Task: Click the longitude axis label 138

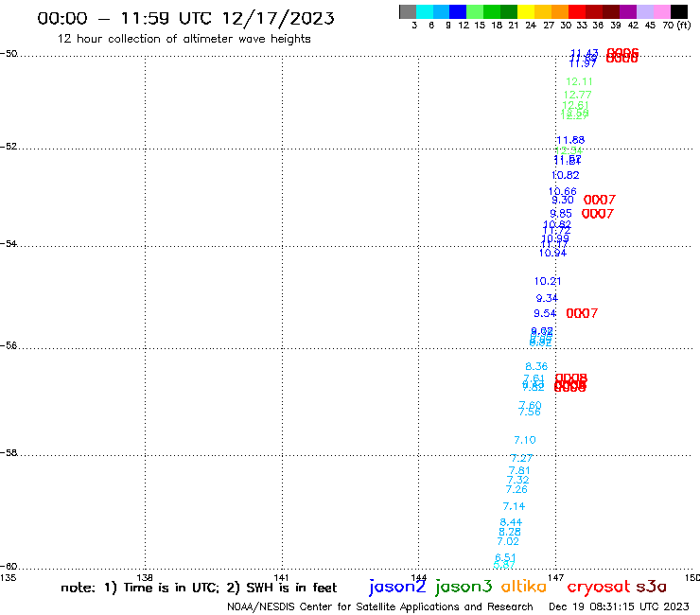Action: coord(145,578)
